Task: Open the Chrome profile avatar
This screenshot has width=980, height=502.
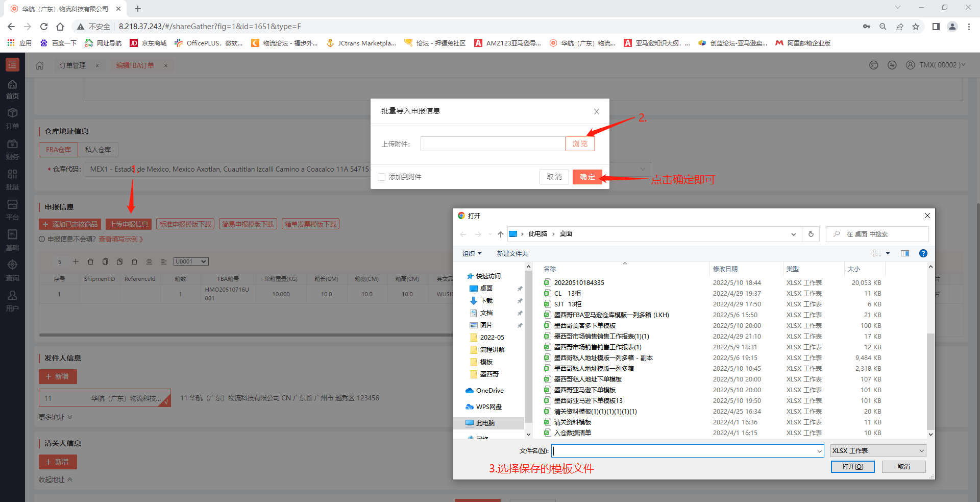Action: click(952, 27)
